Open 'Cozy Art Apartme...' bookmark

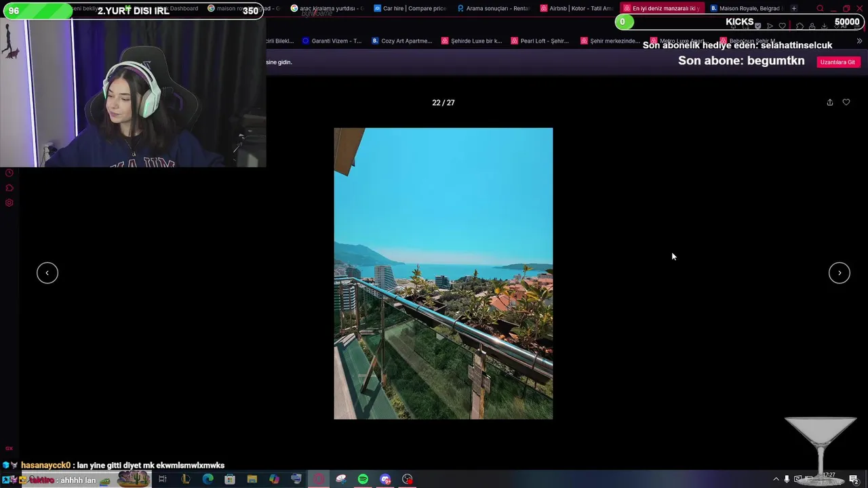[x=401, y=41]
